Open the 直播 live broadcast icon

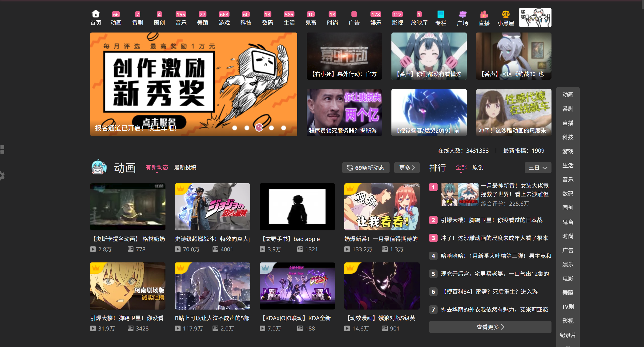484,14
